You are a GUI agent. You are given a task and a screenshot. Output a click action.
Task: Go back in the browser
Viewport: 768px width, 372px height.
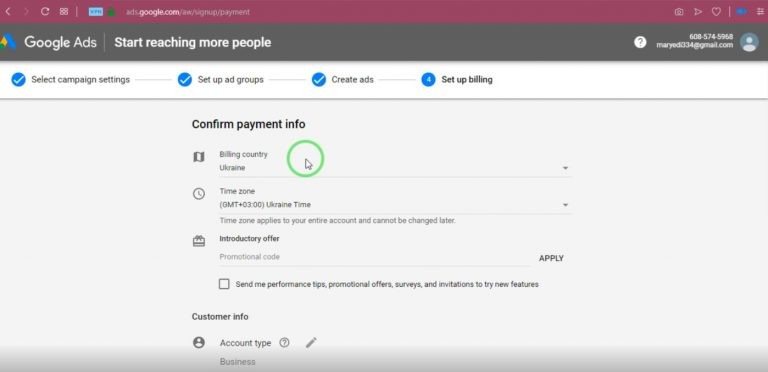point(8,12)
